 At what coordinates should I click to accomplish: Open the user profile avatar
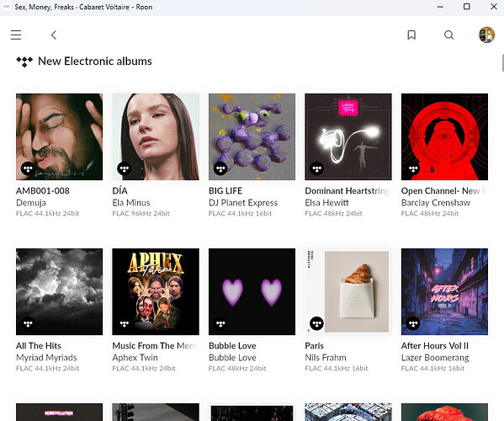pyautogui.click(x=486, y=35)
